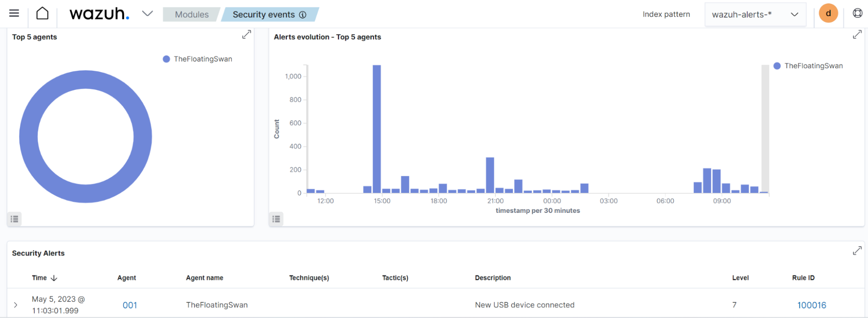Viewport: 868px width, 318px height.
Task: Open the Modules breadcrumb
Action: point(191,14)
